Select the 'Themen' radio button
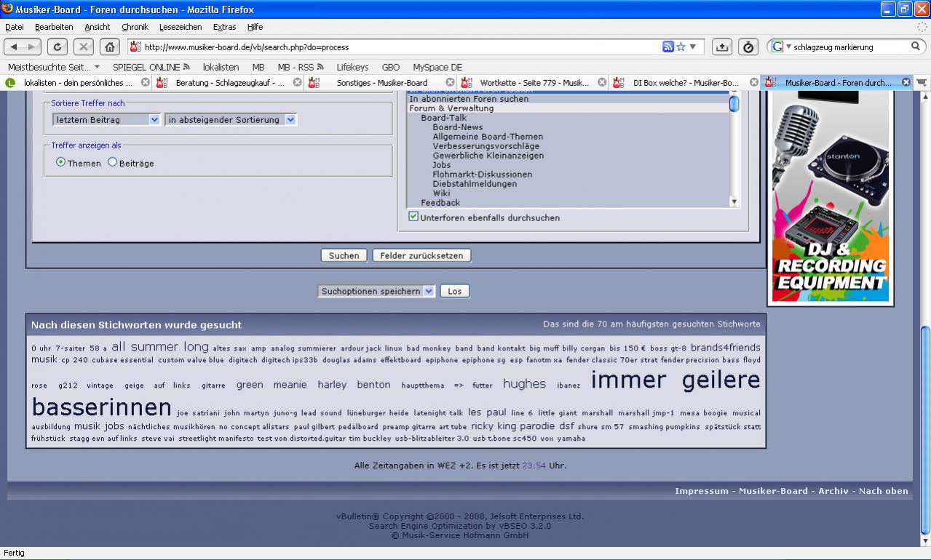The width and height of the screenshot is (931, 560). (60, 162)
